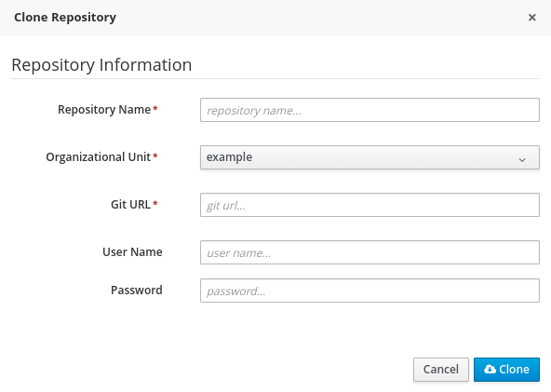Viewport: 551px width, 392px height.
Task: Open the dropdown showing 'example'
Action: [x=370, y=157]
